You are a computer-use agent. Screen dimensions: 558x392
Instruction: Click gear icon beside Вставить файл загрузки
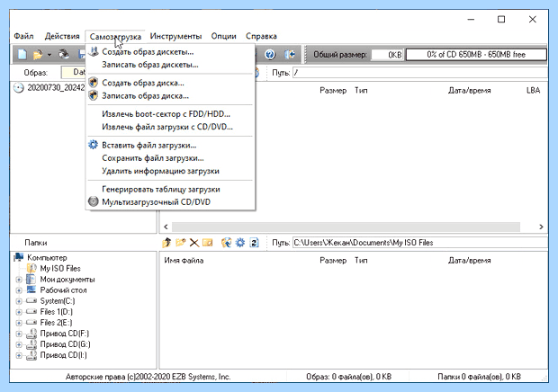[94, 145]
